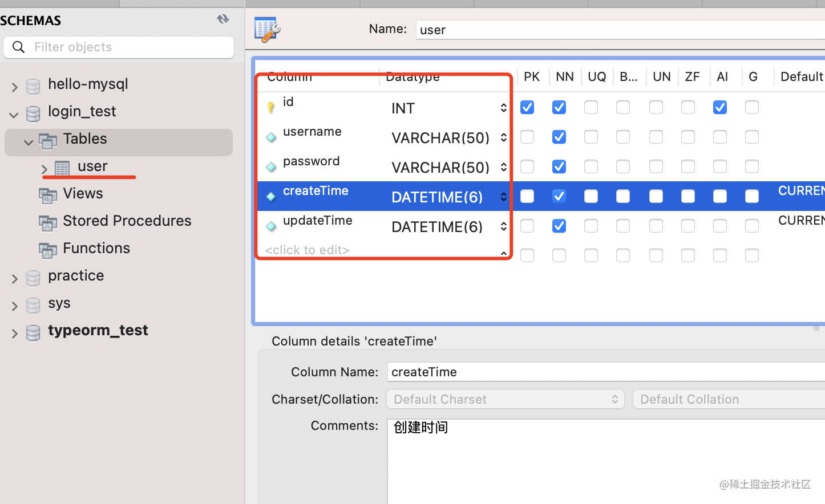Open the Default Collation dropdown
Image resolution: width=825 pixels, height=504 pixels.
point(729,399)
